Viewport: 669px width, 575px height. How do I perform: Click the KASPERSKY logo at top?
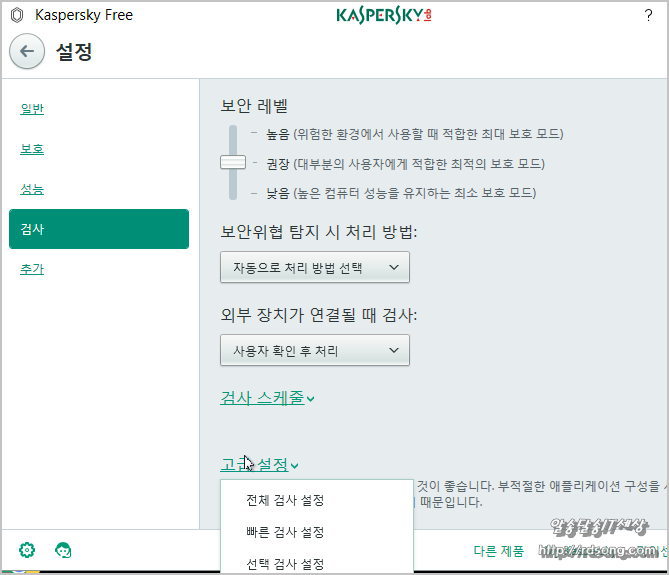coord(384,16)
